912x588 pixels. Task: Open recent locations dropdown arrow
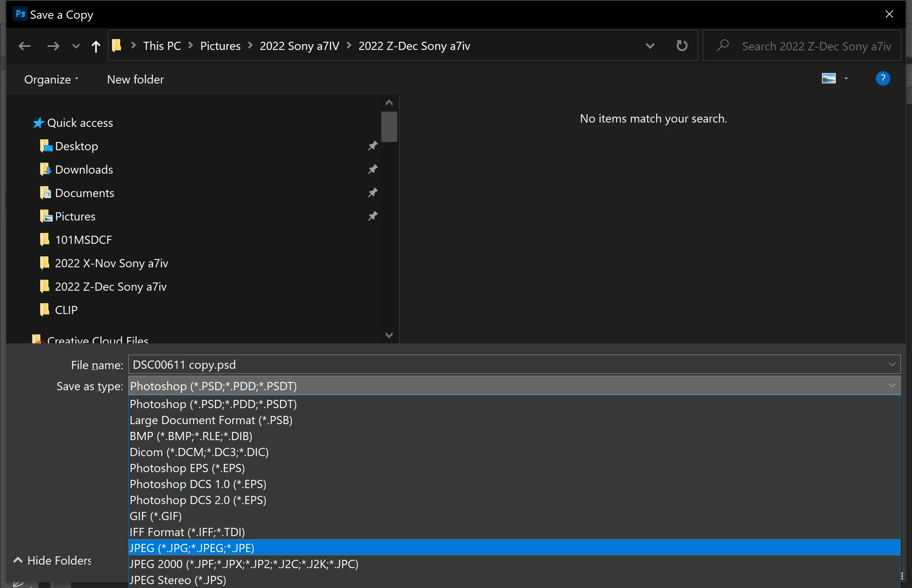[76, 46]
